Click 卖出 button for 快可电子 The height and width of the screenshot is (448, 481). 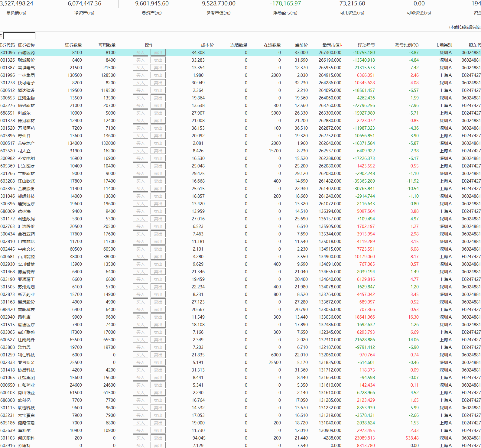click(158, 83)
